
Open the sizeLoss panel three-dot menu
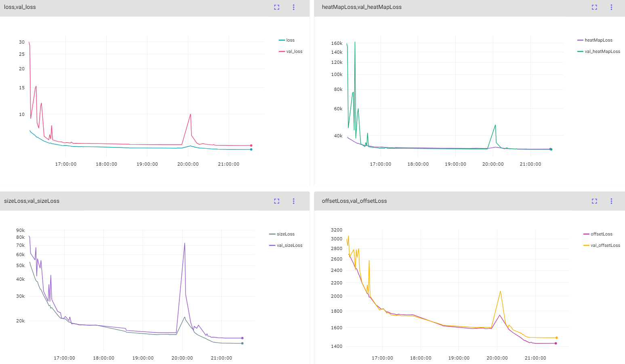pyautogui.click(x=294, y=201)
